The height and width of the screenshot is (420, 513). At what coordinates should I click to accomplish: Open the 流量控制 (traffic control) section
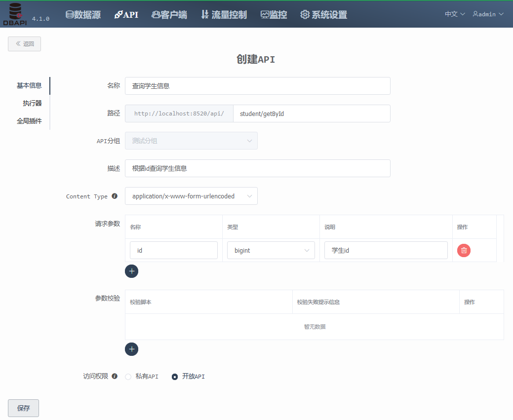click(224, 14)
